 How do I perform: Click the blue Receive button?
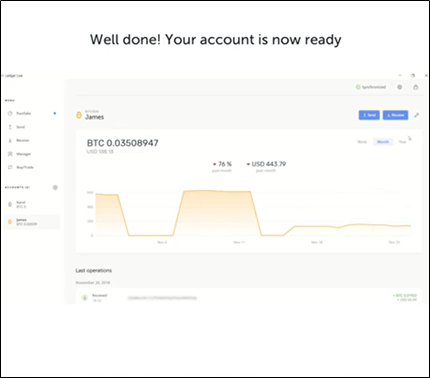(x=395, y=115)
